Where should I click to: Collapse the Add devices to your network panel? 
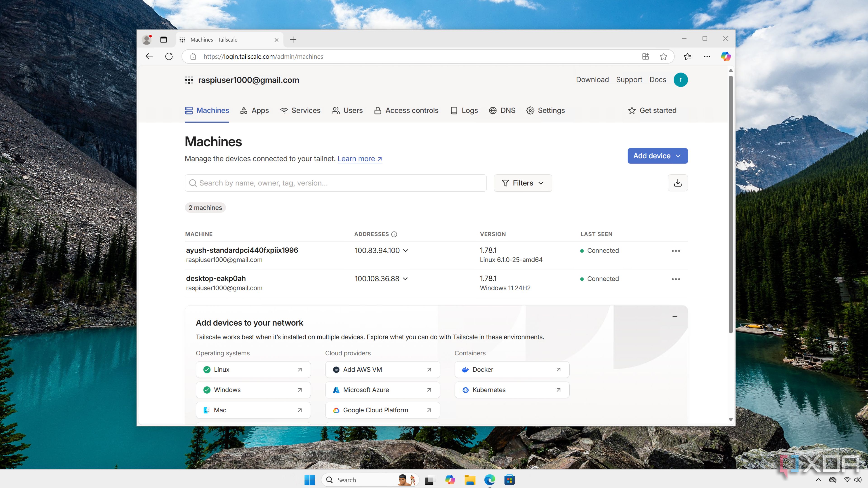(x=675, y=317)
